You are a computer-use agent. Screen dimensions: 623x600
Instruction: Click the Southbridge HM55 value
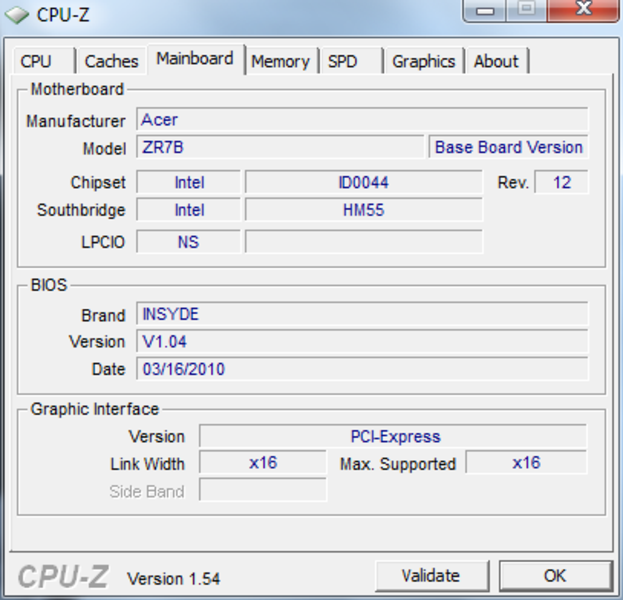364,210
